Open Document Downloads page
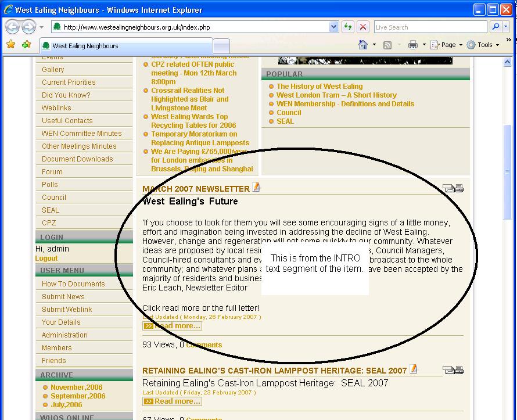 77,159
